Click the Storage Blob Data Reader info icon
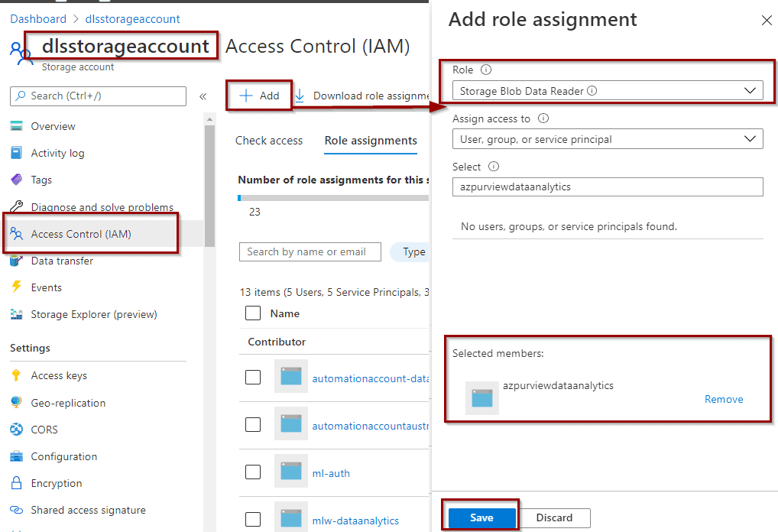 tap(592, 91)
